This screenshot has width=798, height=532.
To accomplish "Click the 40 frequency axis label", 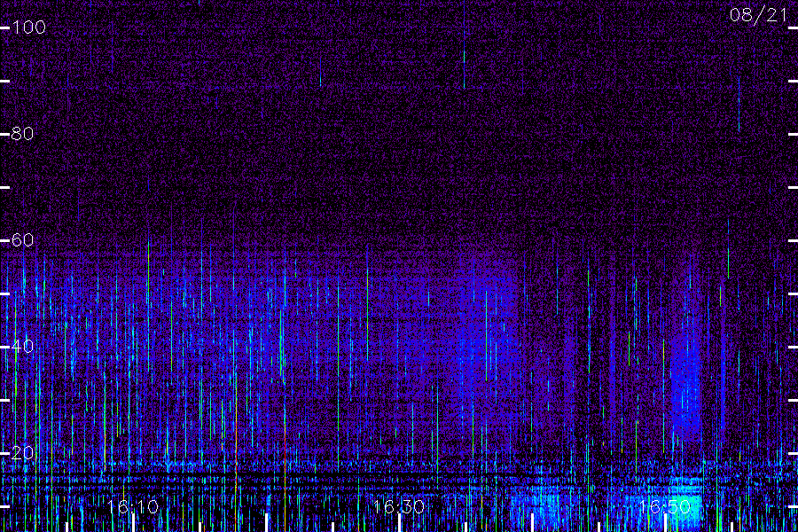I will (x=22, y=346).
